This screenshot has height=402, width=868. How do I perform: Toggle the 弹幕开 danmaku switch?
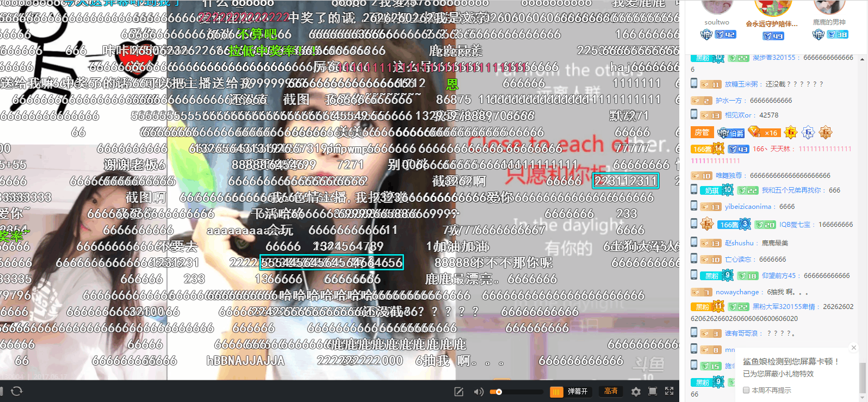[x=570, y=392]
